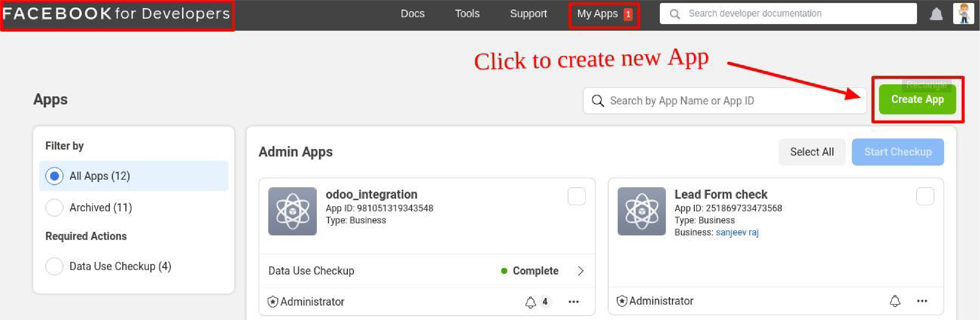Screen dimensions: 980x320
Task: Select the Archived (11) filter
Action: point(134,207)
